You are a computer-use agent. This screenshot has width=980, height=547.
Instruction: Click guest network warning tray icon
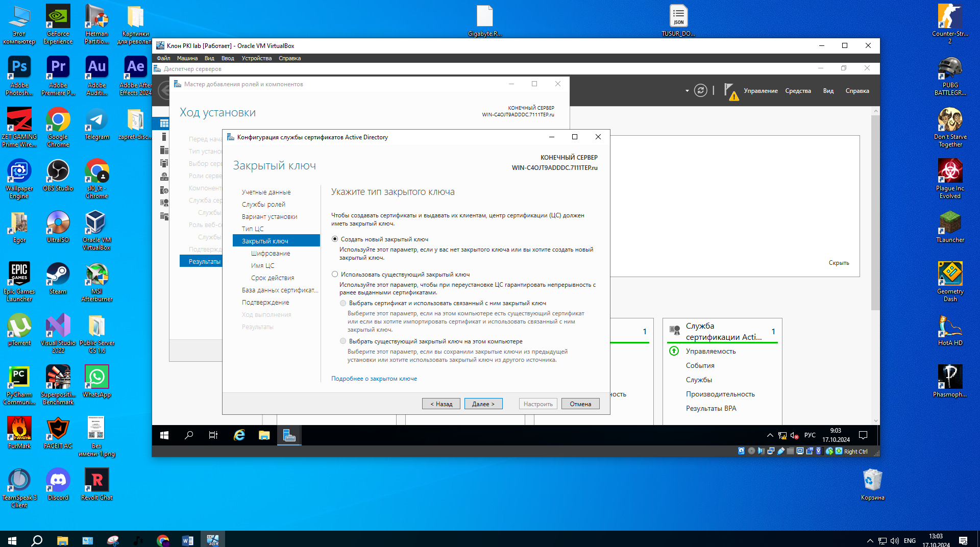(x=782, y=435)
